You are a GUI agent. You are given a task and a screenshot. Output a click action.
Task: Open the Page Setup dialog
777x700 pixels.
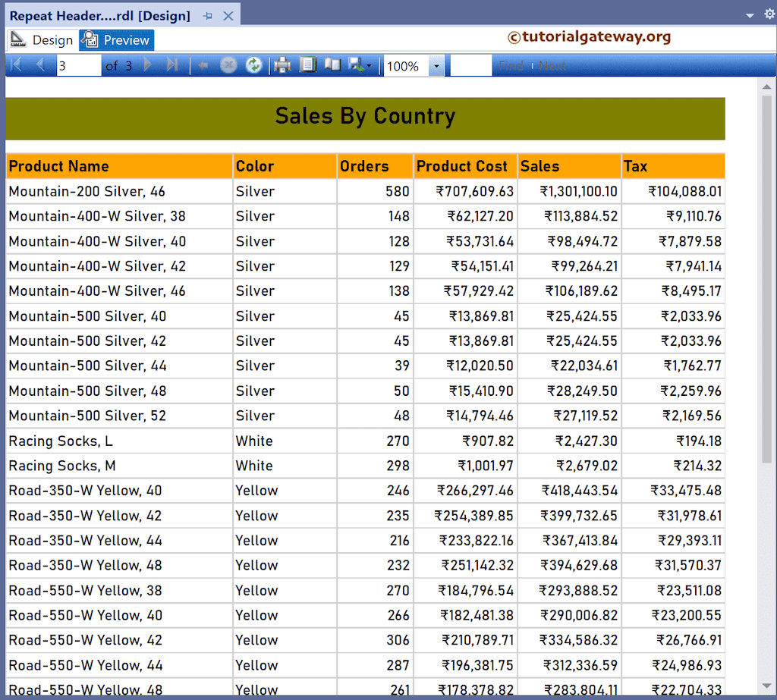click(332, 66)
